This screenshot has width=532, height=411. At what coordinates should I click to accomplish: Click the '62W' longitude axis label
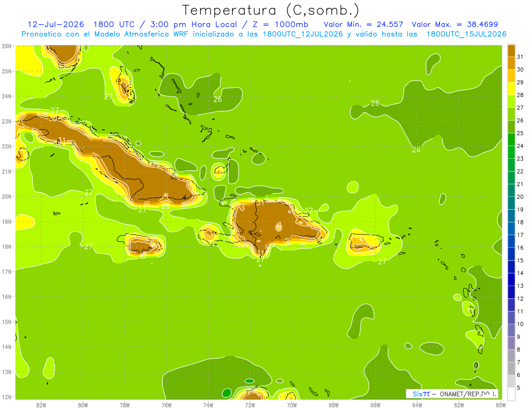click(x=459, y=404)
